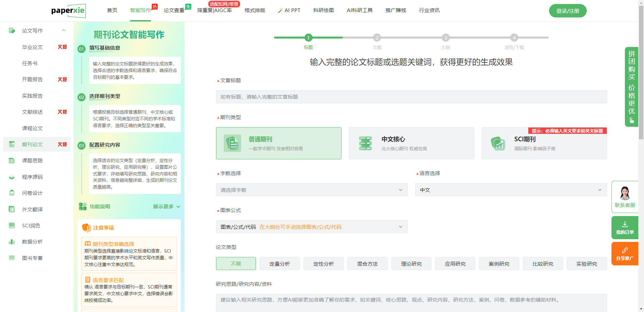Click the 问卷设计 sidebar icon
The width and height of the screenshot is (644, 312).
12,193
